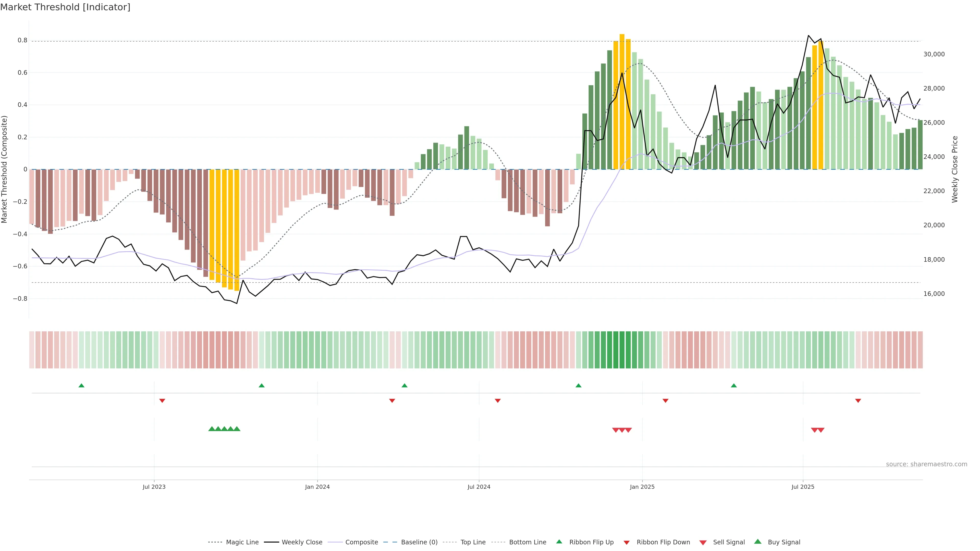This screenshot has width=980, height=551.
Task: Click the red Ribbon Flip Down legend icon
Action: click(x=626, y=543)
